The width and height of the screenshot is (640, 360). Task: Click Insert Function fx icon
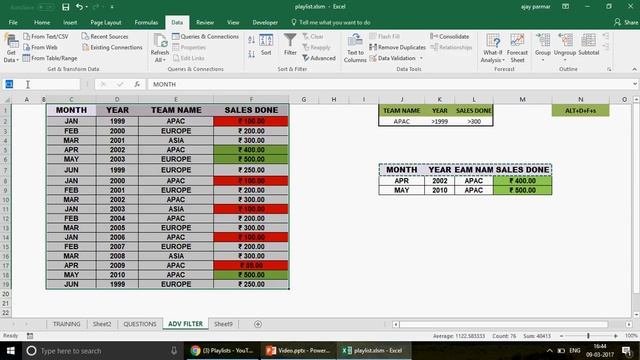(x=137, y=84)
